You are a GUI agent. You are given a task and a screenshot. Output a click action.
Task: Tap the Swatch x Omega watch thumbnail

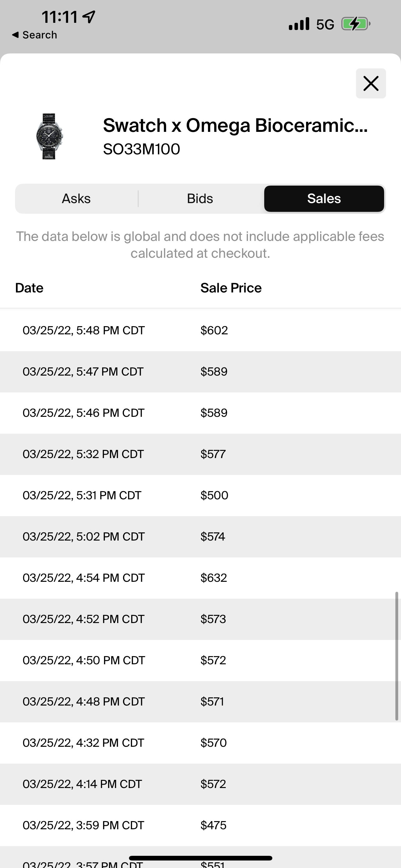pyautogui.click(x=49, y=136)
